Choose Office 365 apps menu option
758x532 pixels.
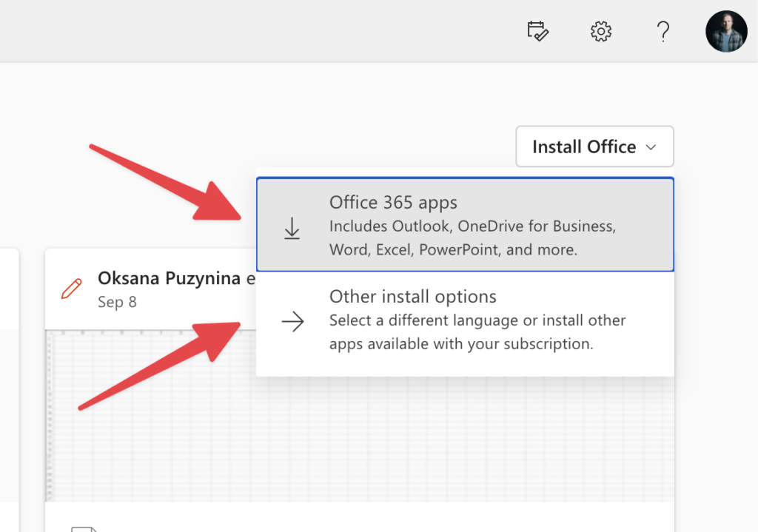465,225
